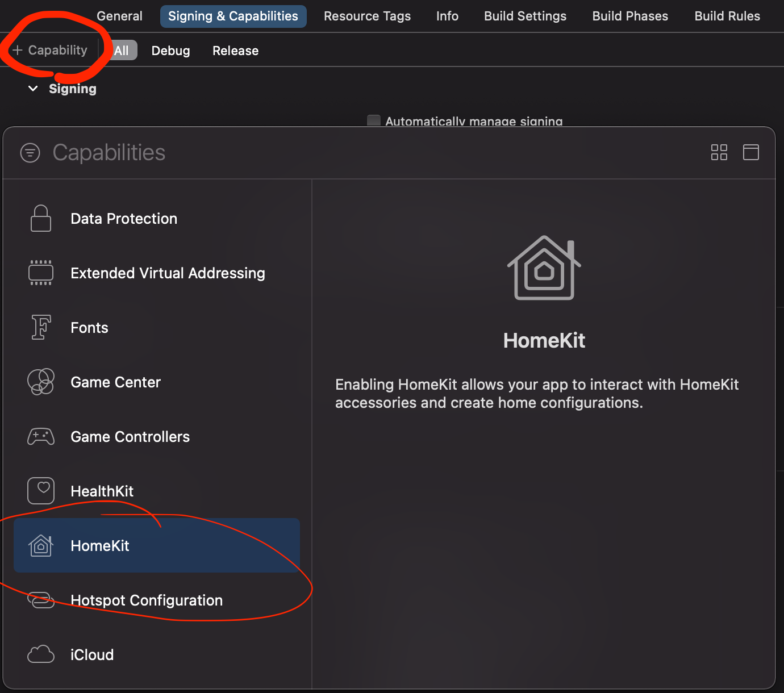Toggle Automatically manage signing checkbox
This screenshot has height=693, width=784.
(x=374, y=120)
